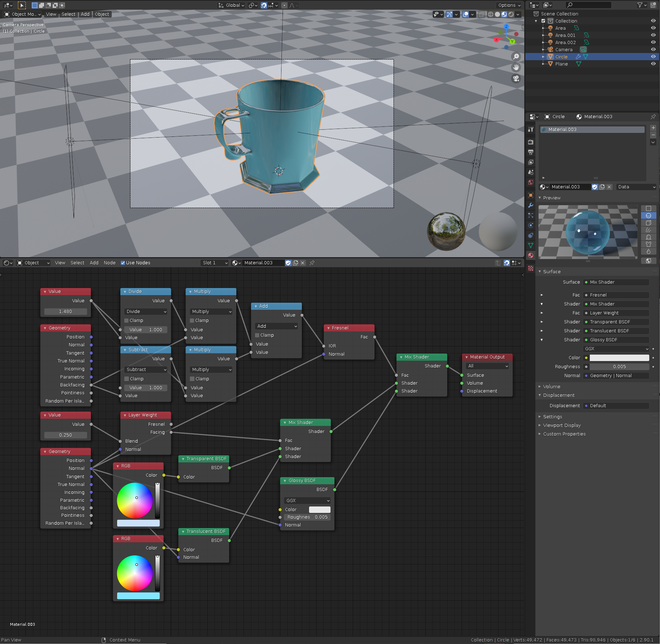Open the node editor Add menu
Screen dimensions: 660x644
pyautogui.click(x=94, y=263)
